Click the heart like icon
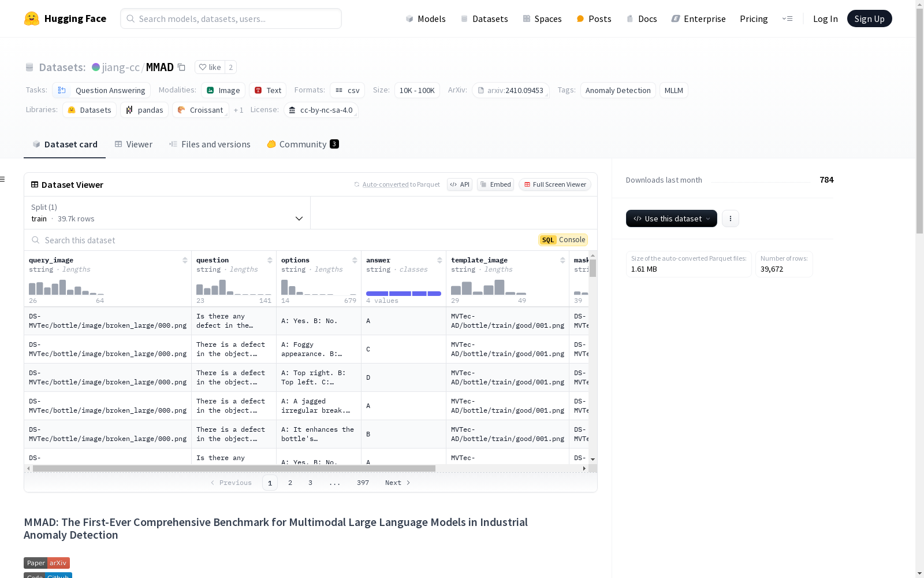 click(203, 68)
